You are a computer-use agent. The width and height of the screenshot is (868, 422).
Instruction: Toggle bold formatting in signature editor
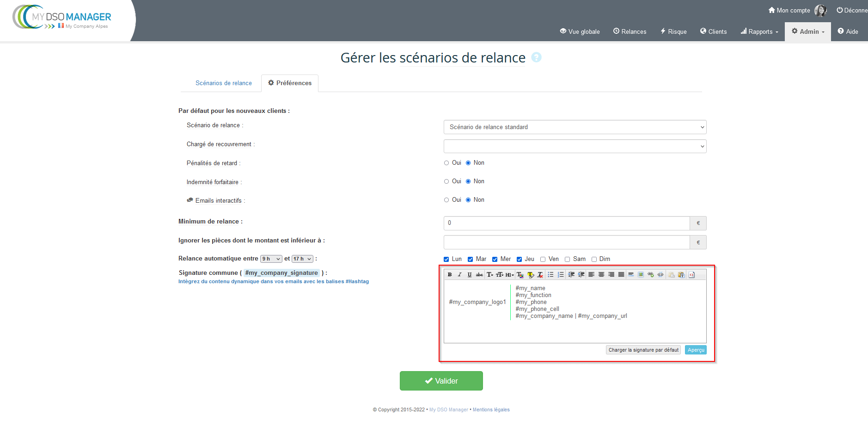coord(450,275)
